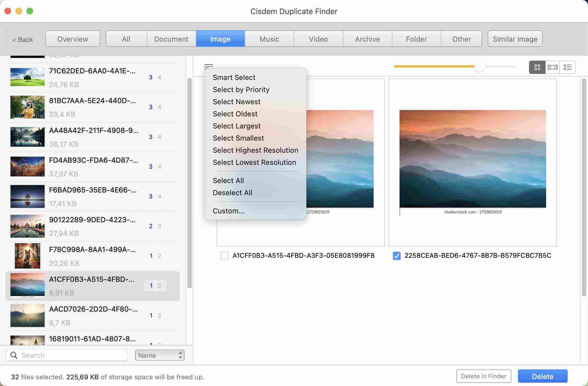Click the Similar Image tab icon
Screen dimensions: 588x386
click(515, 38)
